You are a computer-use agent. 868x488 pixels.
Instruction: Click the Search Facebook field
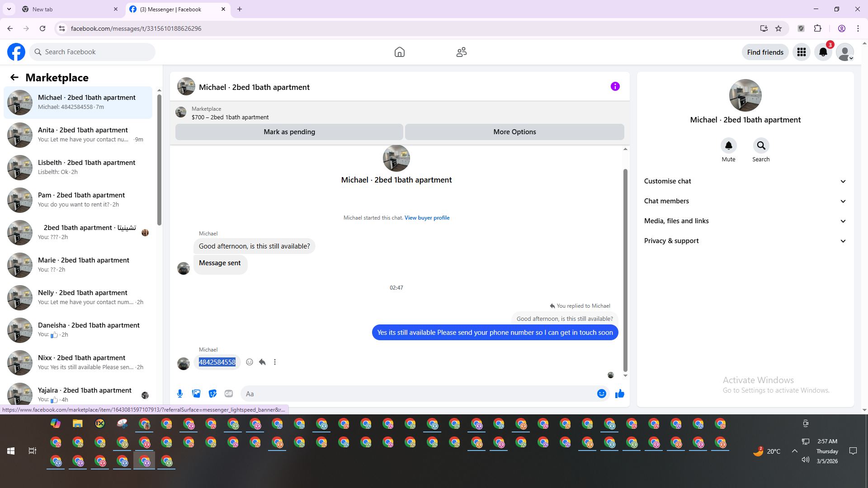click(x=92, y=52)
